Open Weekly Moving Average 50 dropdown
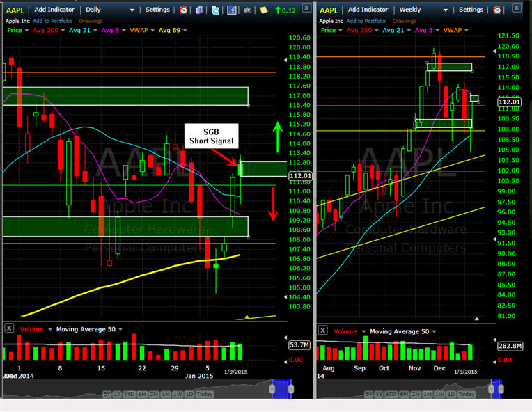Image resolution: width=532 pixels, height=412 pixels. 434,332
